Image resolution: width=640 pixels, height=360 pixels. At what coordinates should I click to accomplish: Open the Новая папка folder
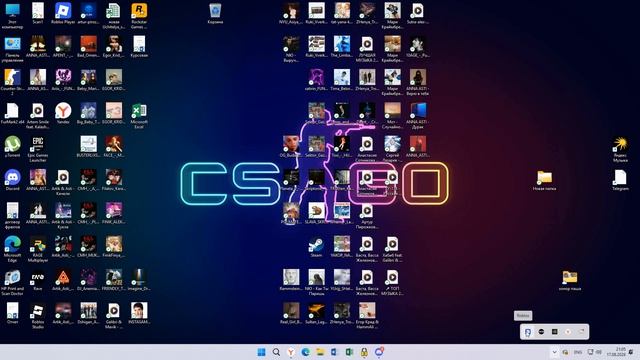(544, 180)
